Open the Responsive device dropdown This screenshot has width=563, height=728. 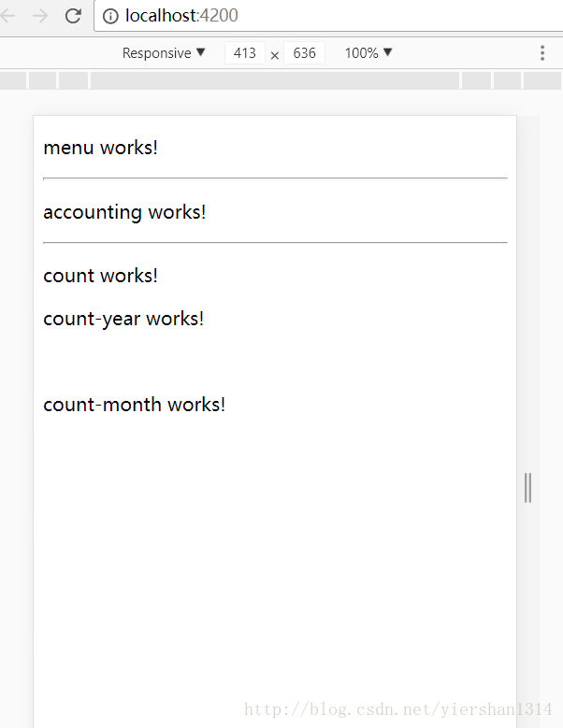pos(164,53)
